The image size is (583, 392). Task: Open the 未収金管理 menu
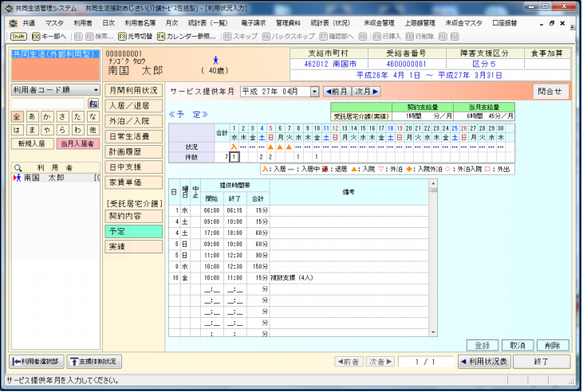click(x=380, y=24)
